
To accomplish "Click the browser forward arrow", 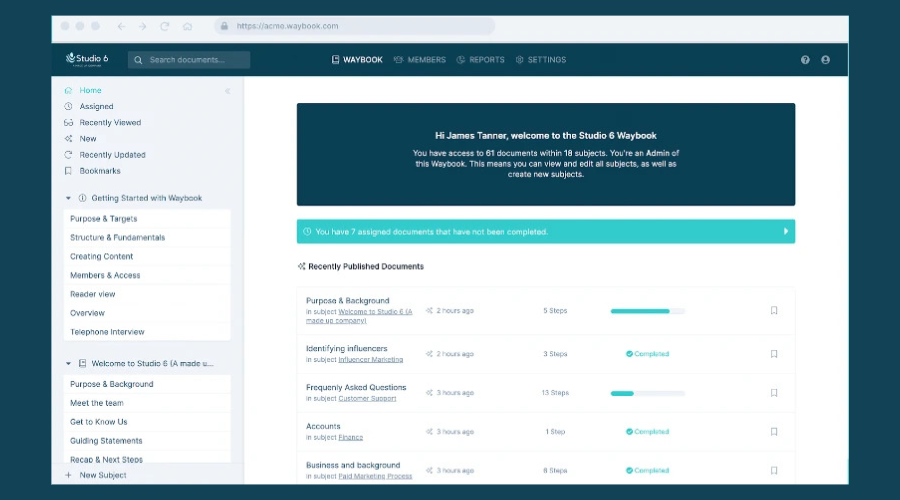I will pyautogui.click(x=142, y=26).
